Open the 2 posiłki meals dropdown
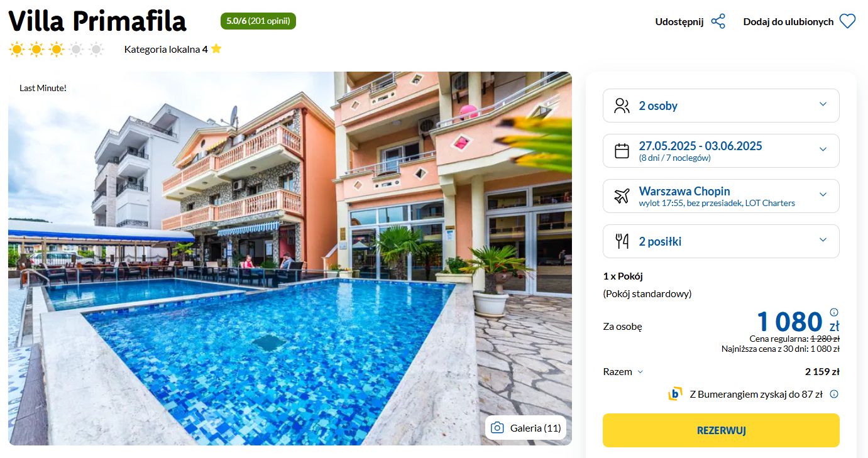Screen dimensions: 868x458 tap(721, 241)
